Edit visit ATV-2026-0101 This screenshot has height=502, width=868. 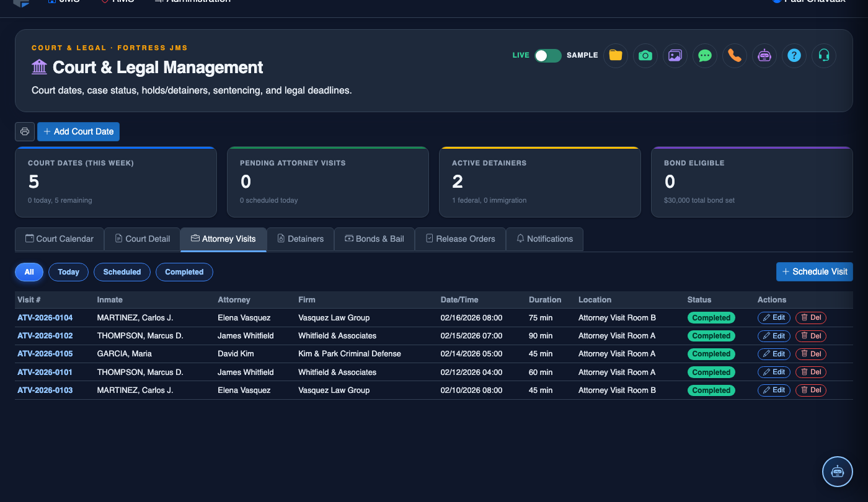click(774, 372)
